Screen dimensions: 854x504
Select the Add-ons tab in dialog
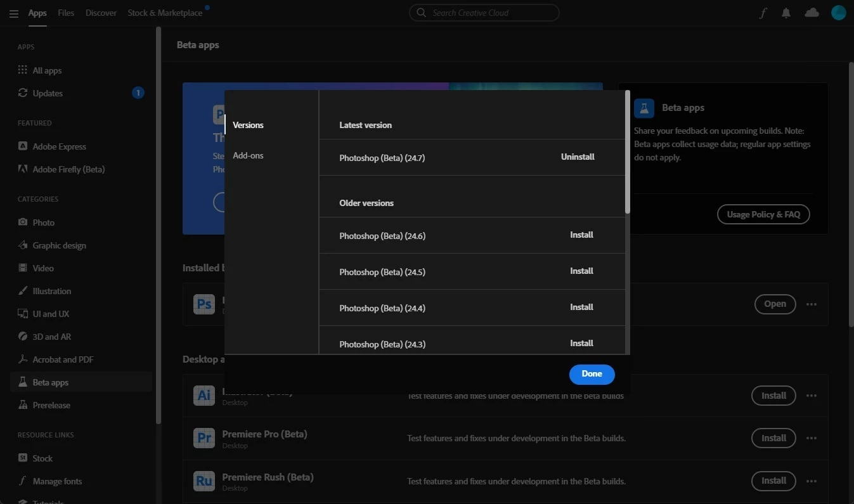pos(248,155)
